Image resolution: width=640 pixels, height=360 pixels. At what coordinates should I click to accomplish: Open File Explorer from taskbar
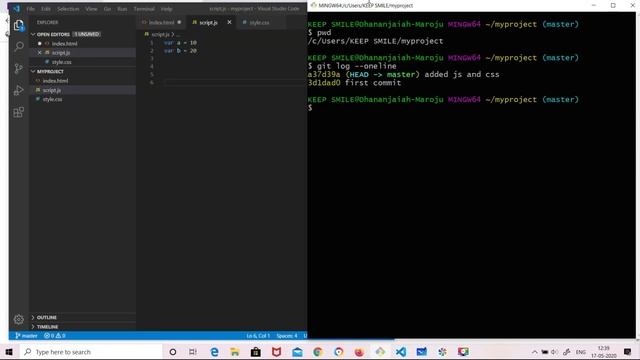pyautogui.click(x=235, y=352)
